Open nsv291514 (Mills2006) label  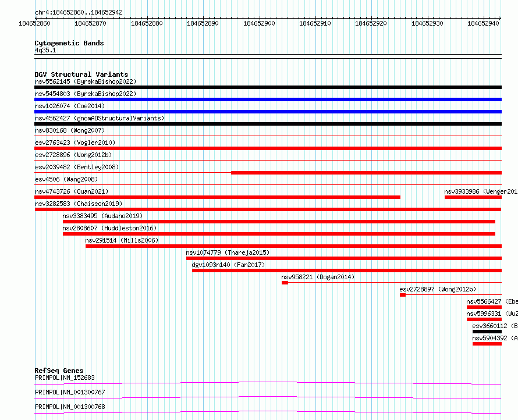(x=122, y=240)
